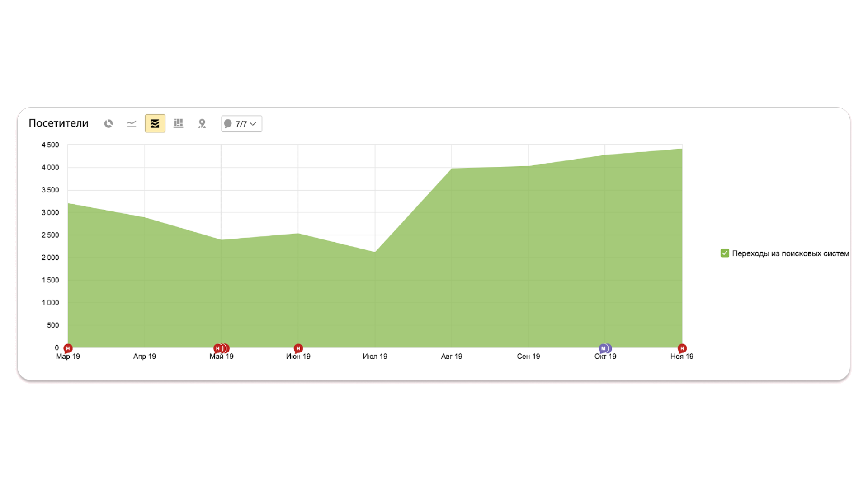Image resolution: width=868 pixels, height=488 pixels.
Task: Click 'Переходы из поисковых систем' legend label
Action: tap(790, 253)
